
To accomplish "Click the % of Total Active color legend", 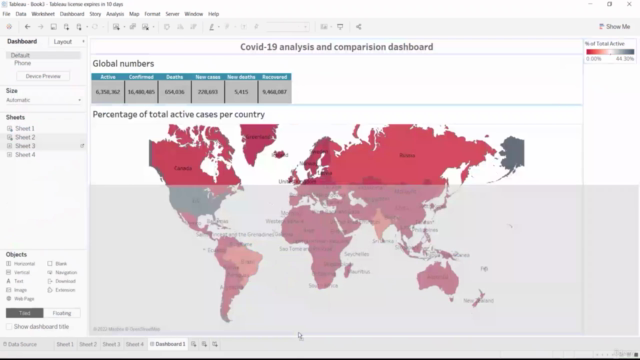I will 610,51.
